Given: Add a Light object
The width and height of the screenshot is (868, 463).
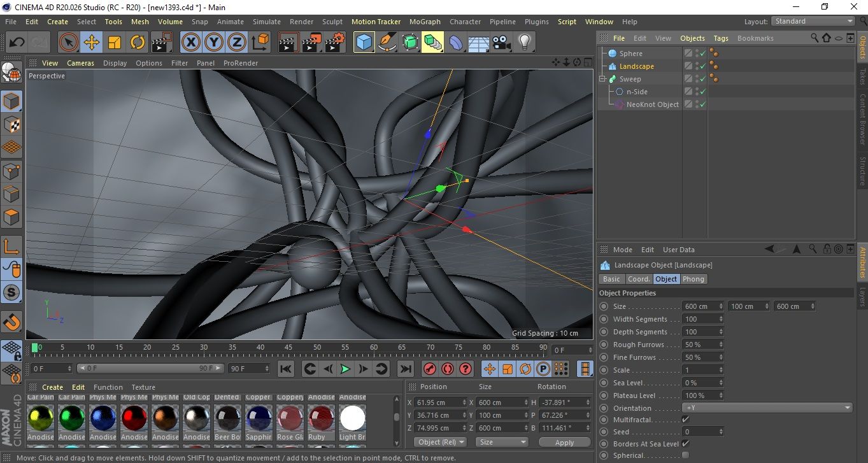Looking at the screenshot, I should click(525, 43).
